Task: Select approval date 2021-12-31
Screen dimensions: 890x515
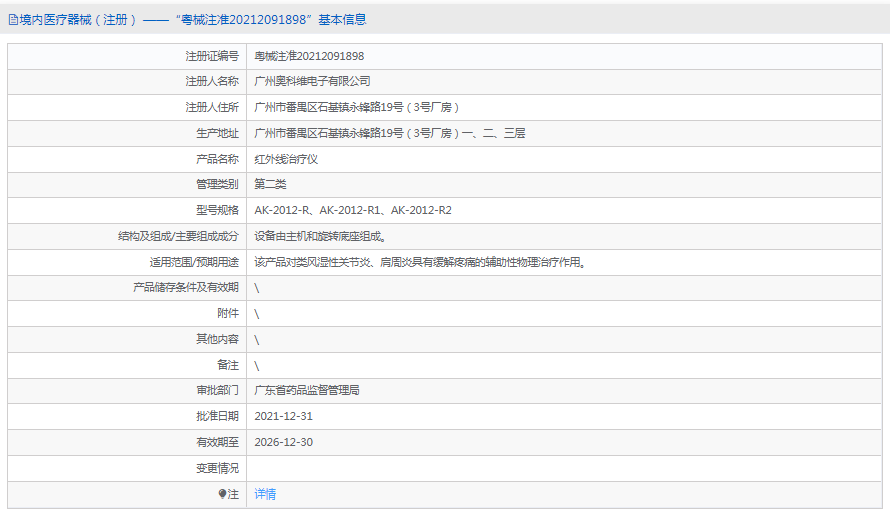Action: pyautogui.click(x=283, y=416)
